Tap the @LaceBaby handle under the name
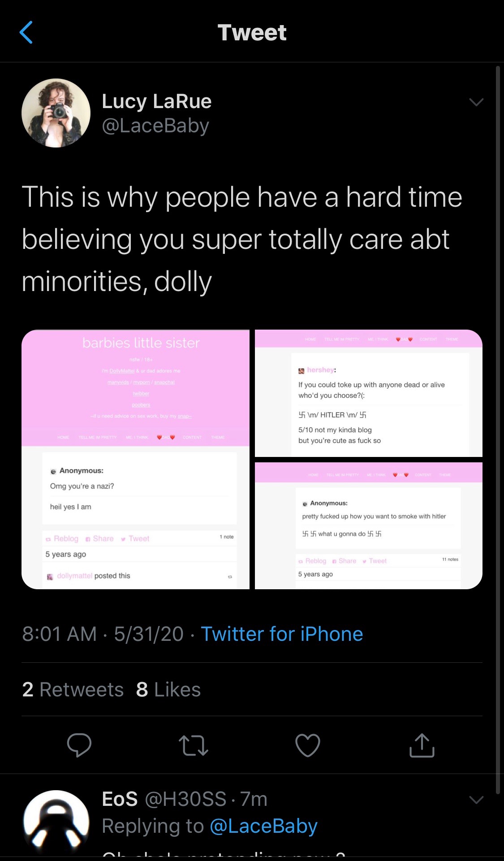 tap(155, 126)
